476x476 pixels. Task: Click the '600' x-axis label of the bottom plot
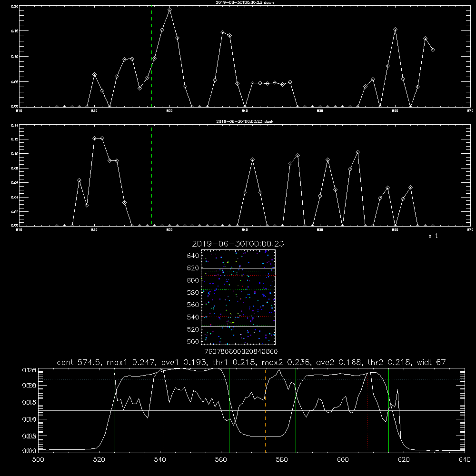click(x=343, y=459)
